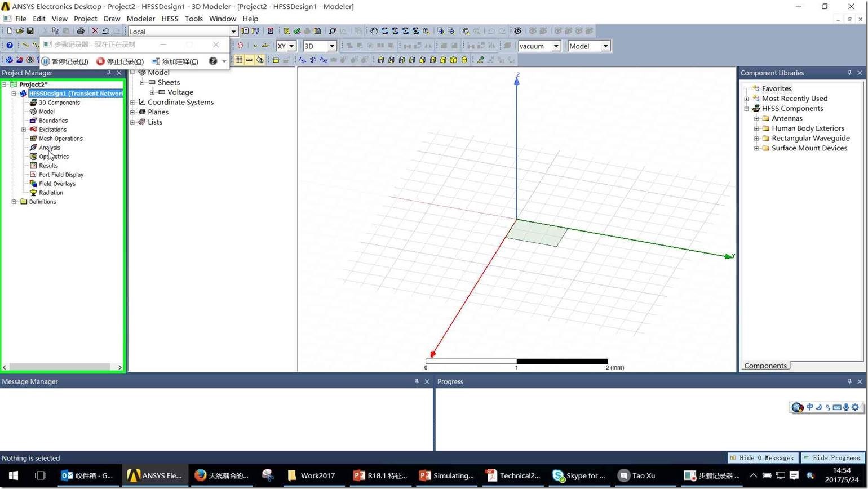The image size is (868, 489).
Task: Select the Draw point tool icon
Action: (x=255, y=46)
